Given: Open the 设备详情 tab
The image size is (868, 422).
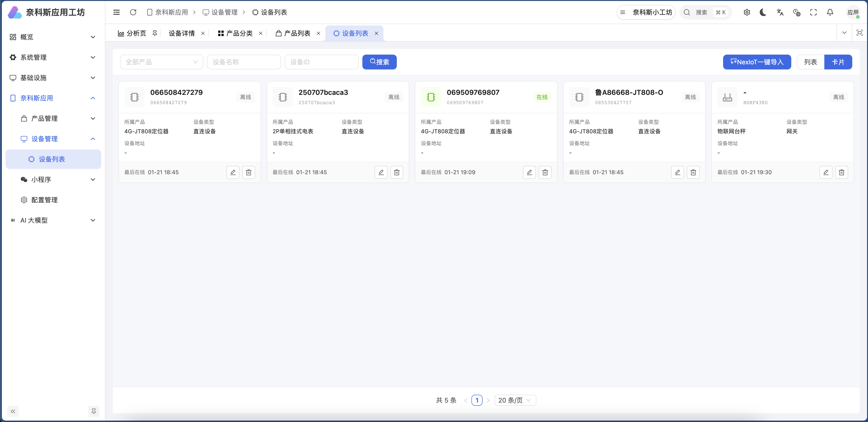Looking at the screenshot, I should tap(182, 33).
